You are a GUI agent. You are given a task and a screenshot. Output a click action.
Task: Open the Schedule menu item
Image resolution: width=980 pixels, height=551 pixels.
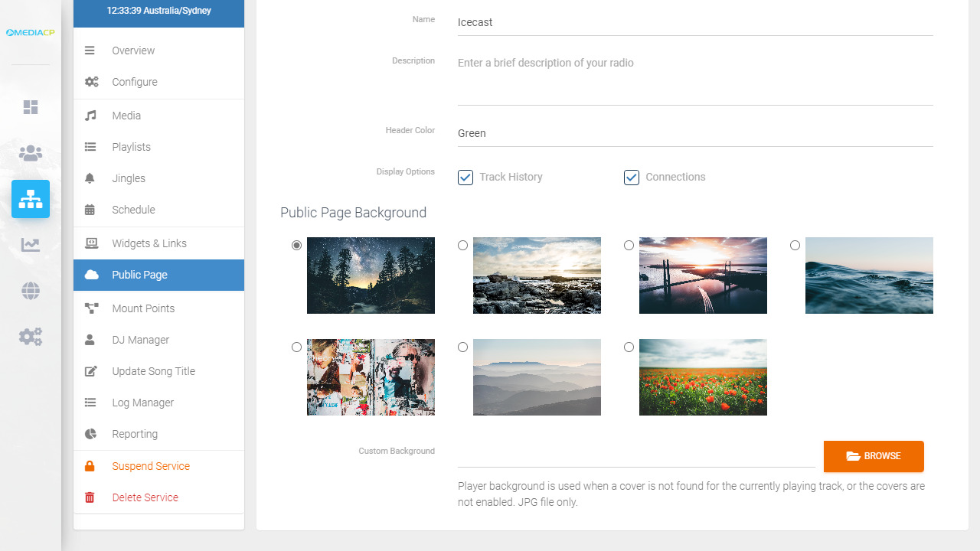158,210
